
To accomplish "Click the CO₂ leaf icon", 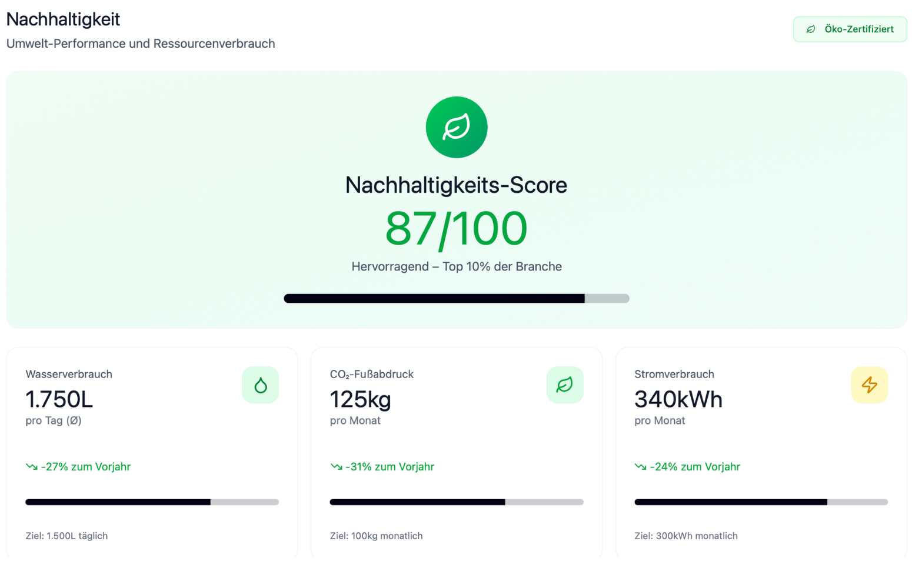I will (564, 385).
